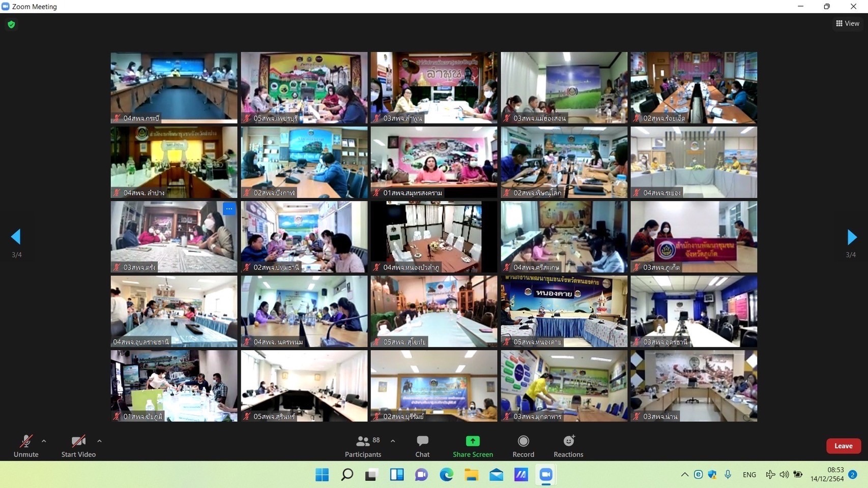
Task: Click the 04สพจ.อุบลราชธานี name label
Action: 141,342
